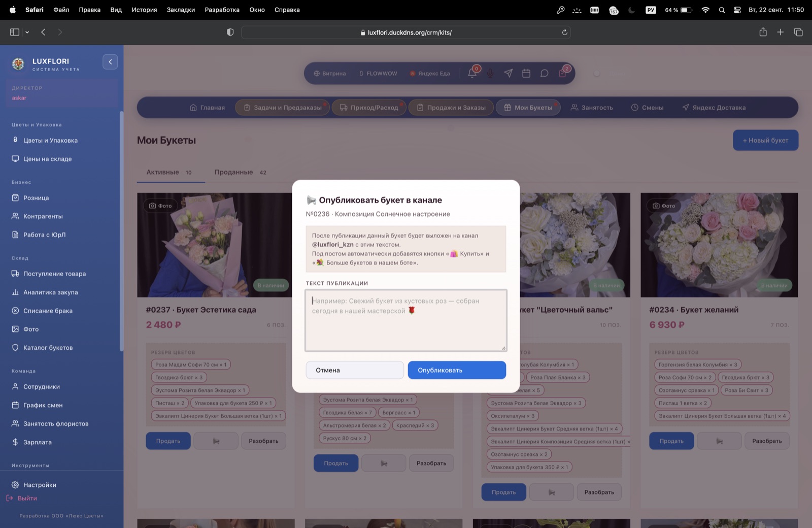This screenshot has width=812, height=528.
Task: Open FLOWWOW integration
Action: click(x=378, y=74)
